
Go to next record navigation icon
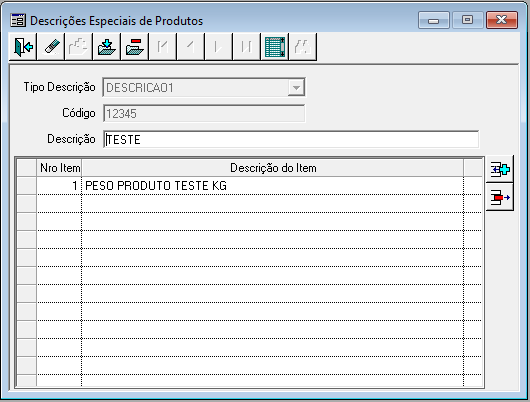(219, 47)
